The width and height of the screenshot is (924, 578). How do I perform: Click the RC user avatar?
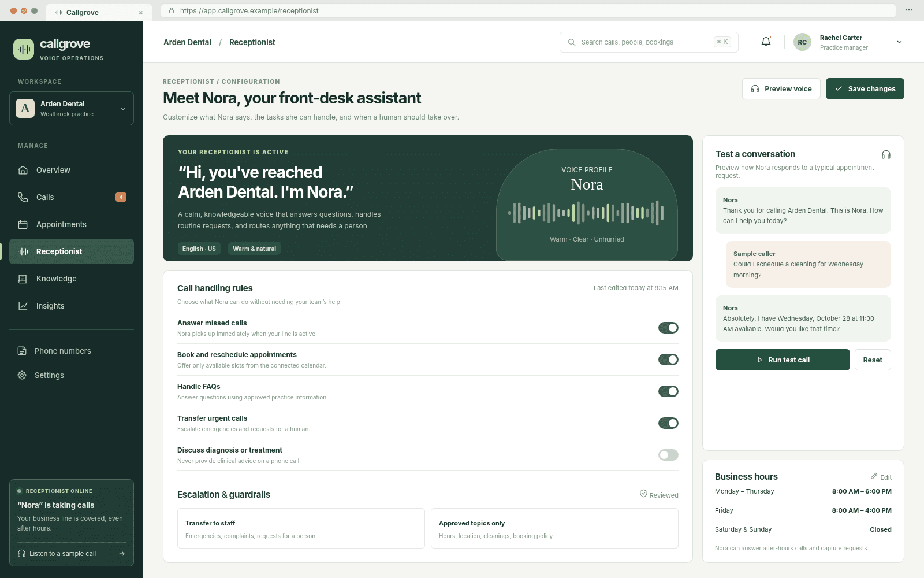coord(802,42)
